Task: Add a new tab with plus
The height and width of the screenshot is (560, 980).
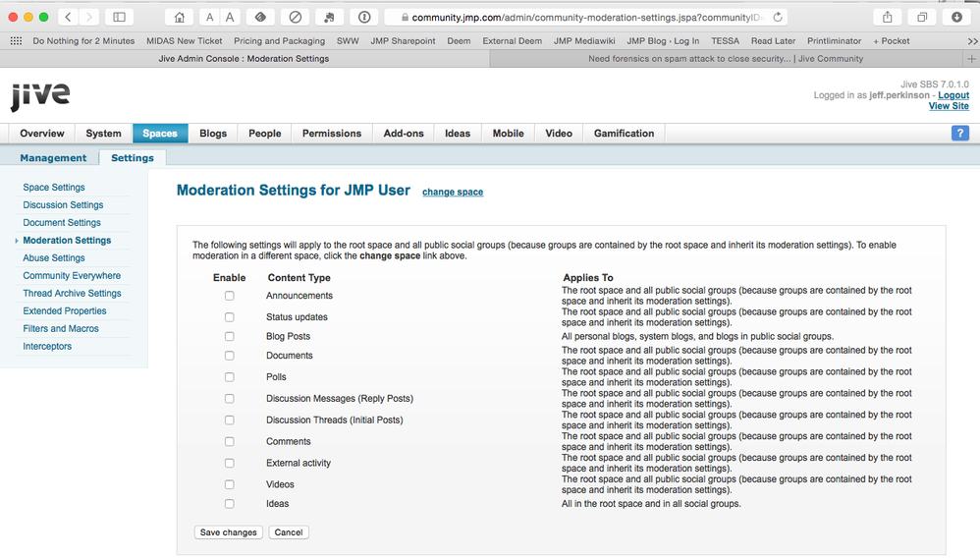Action: coord(971,59)
